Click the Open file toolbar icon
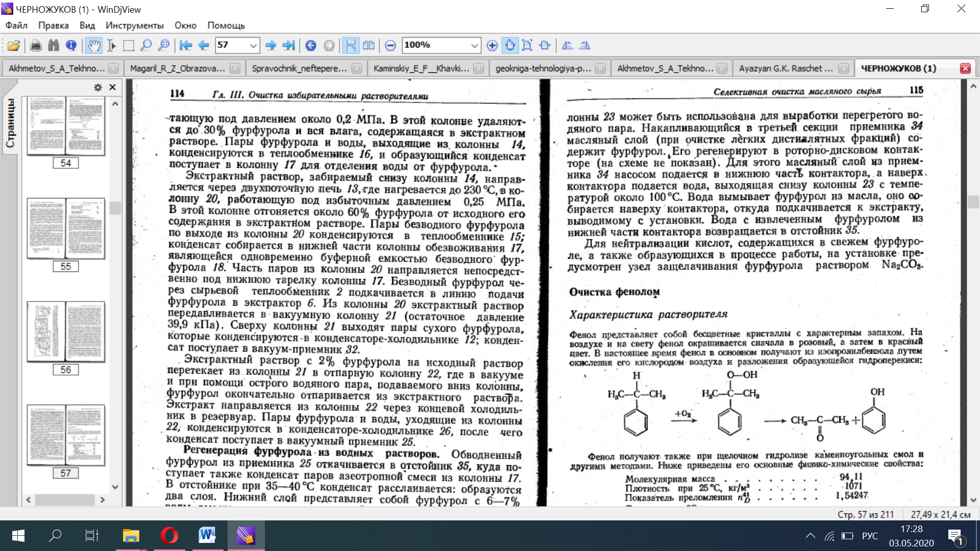 tap(14, 45)
